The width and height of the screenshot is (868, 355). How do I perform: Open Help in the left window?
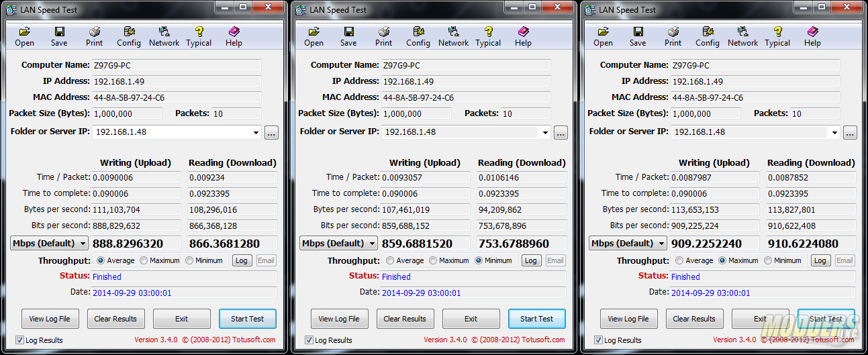(x=234, y=37)
